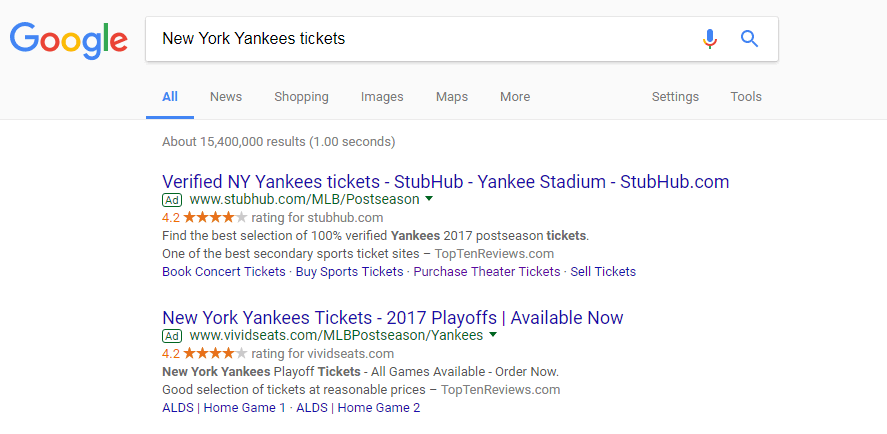Click the Google logo
887x434 pixels.
[68, 41]
